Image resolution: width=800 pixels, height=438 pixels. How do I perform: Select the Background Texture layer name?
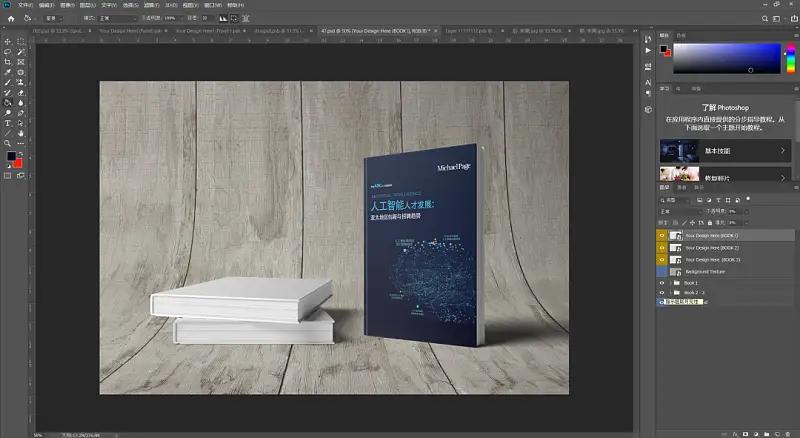(x=705, y=272)
